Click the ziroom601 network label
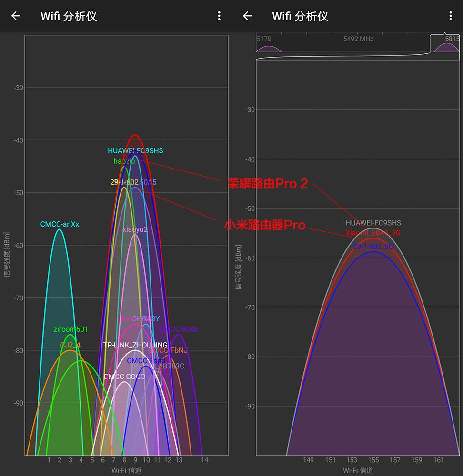 click(x=70, y=329)
